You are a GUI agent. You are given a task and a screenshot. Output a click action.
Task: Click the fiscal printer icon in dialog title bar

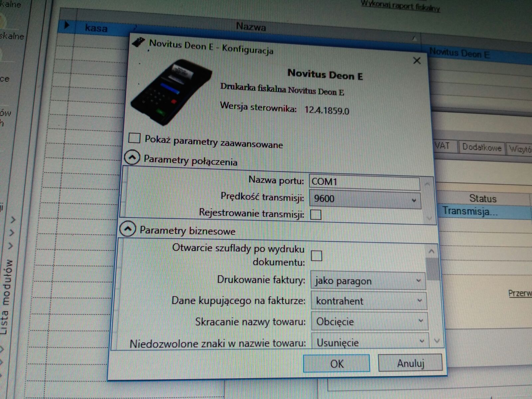coord(138,43)
